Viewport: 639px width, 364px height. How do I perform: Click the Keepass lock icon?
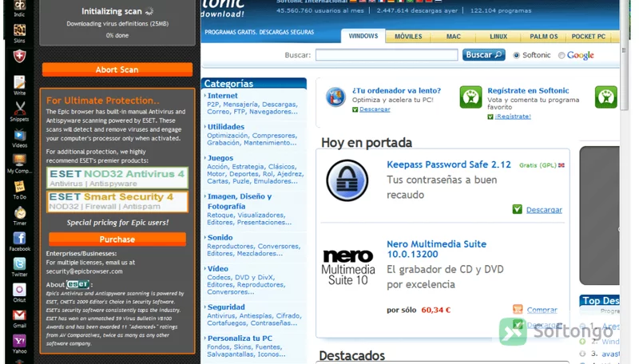[347, 180]
